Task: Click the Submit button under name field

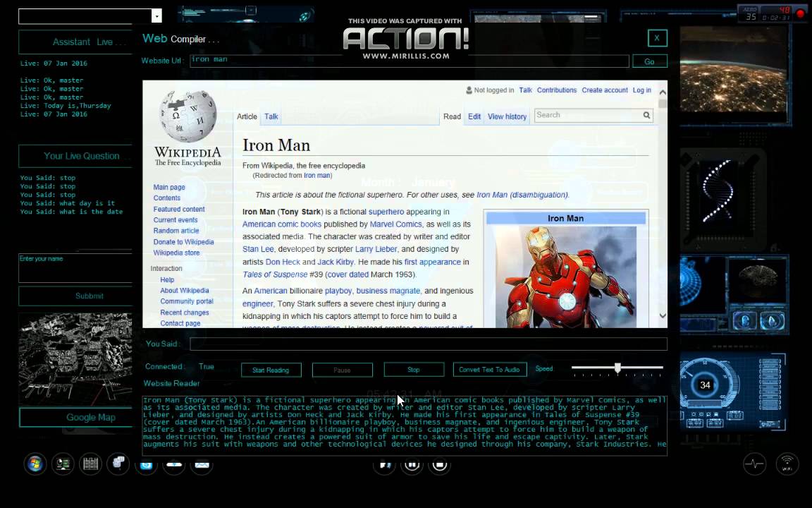Action: [75, 296]
